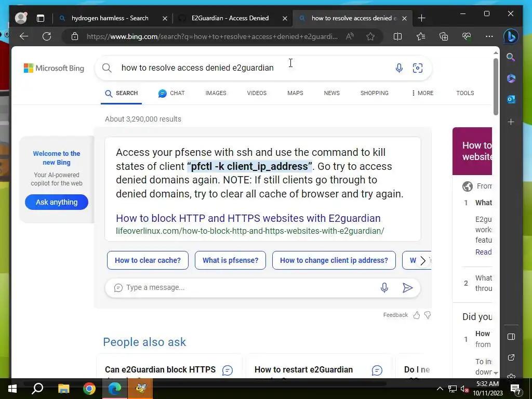Viewport: 532px width, 399px height.
Task: Activate the Read aloud icon
Action: [x=350, y=36]
